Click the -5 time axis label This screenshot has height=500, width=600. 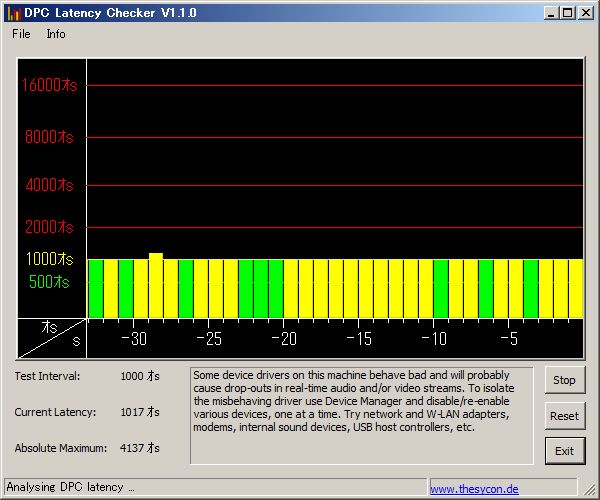coord(509,339)
